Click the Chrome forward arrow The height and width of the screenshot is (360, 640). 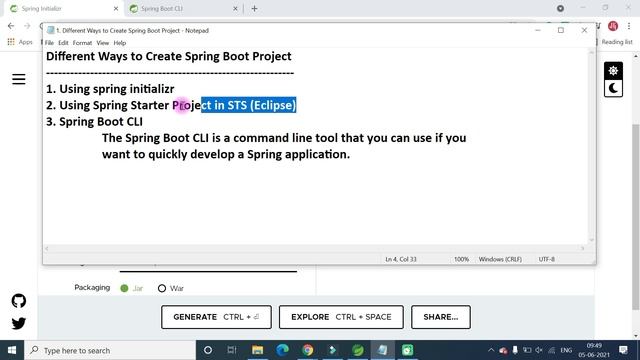[27, 26]
